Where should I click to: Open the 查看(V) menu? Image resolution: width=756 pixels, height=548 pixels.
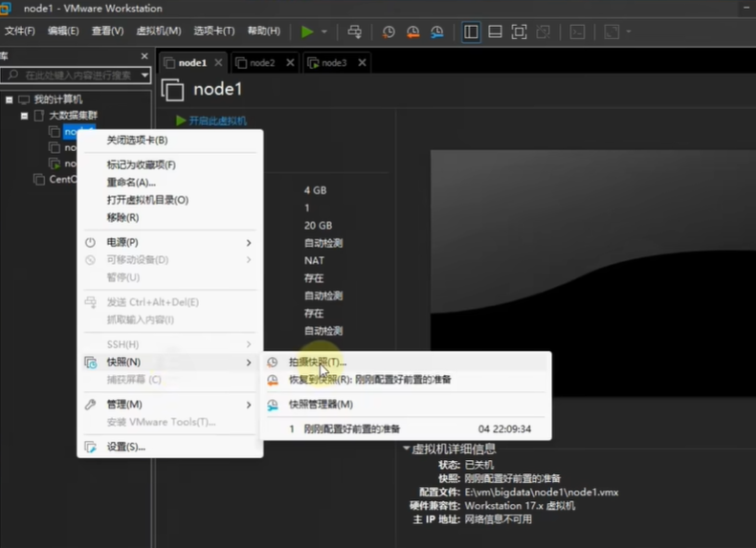point(107,32)
